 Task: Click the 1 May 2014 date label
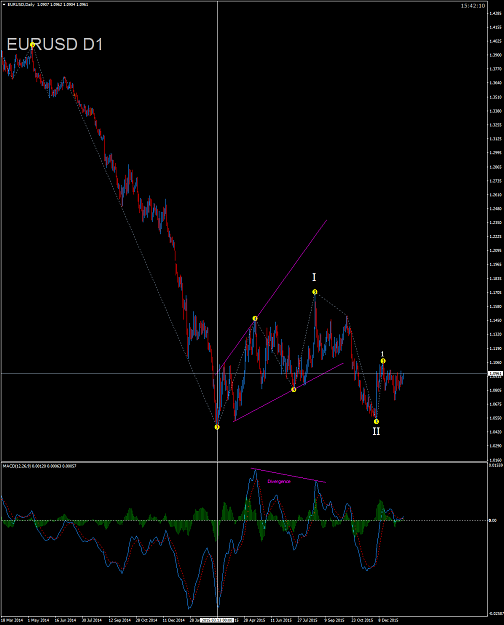[38, 620]
